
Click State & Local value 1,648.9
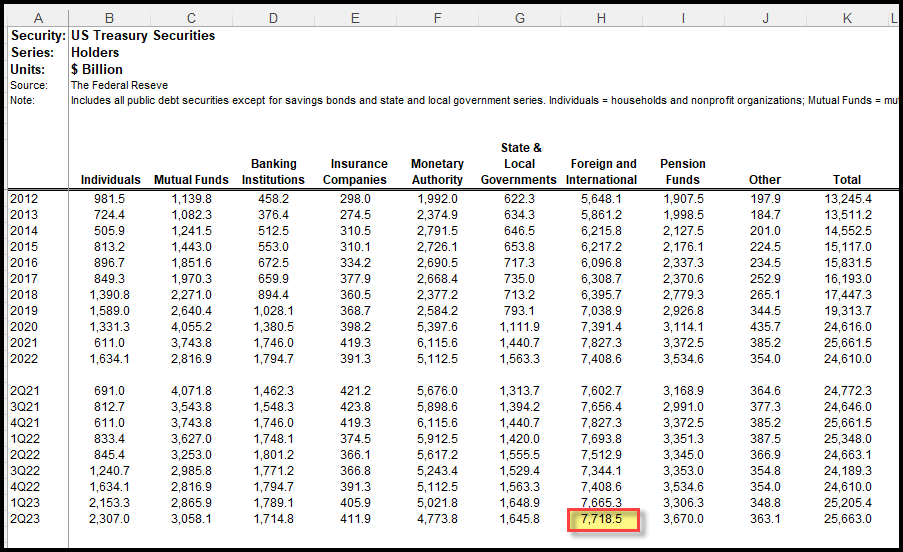(519, 503)
